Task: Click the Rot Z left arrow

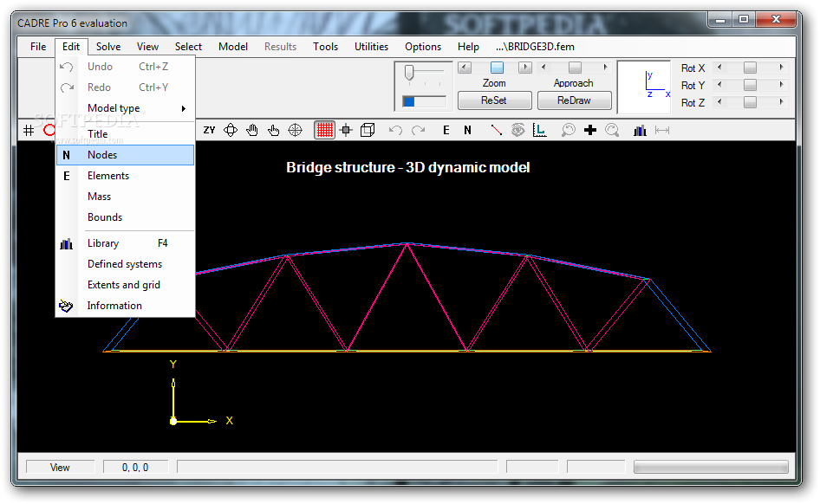Action: tap(719, 102)
